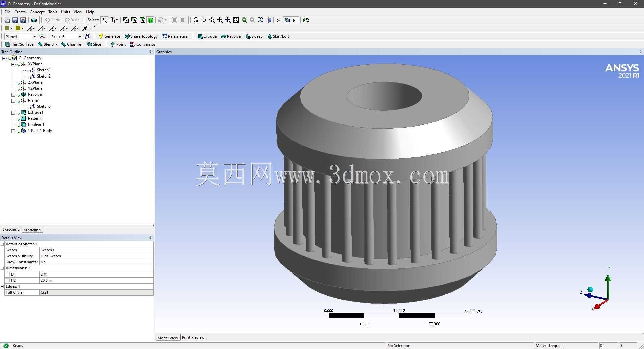Click the New Selection arrow icon
Viewport: 644px width, 349px height.
(x=105, y=20)
